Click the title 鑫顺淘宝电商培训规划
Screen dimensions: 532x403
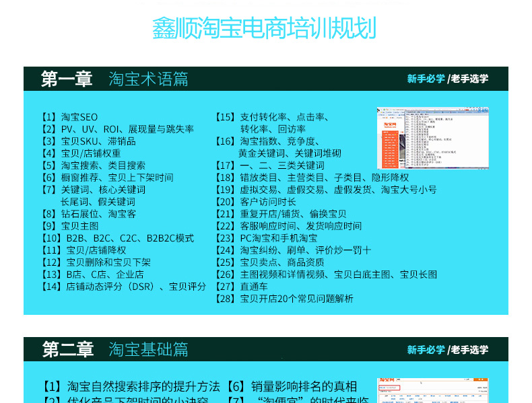click(x=264, y=28)
